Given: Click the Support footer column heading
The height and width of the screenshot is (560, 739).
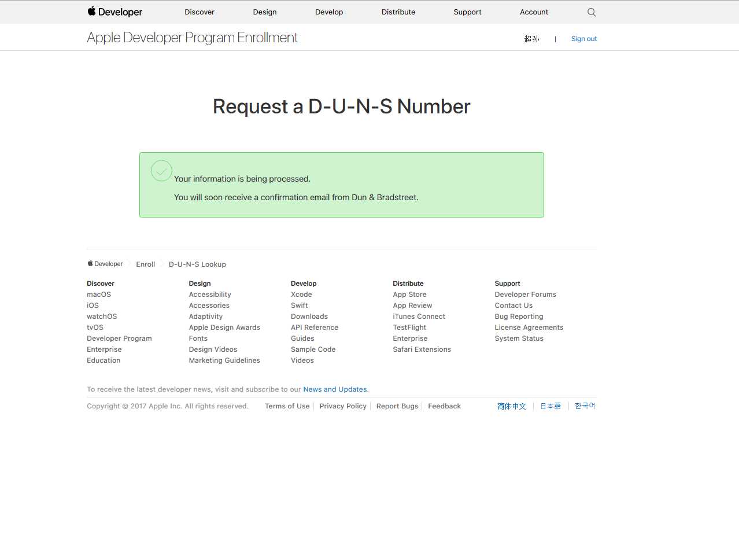Looking at the screenshot, I should pos(507,283).
